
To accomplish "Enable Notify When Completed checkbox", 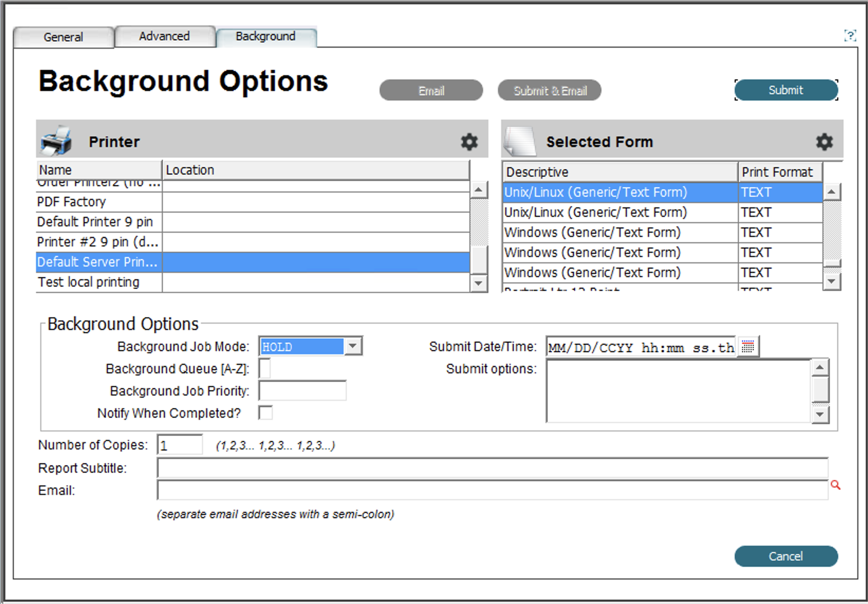I will (x=265, y=413).
